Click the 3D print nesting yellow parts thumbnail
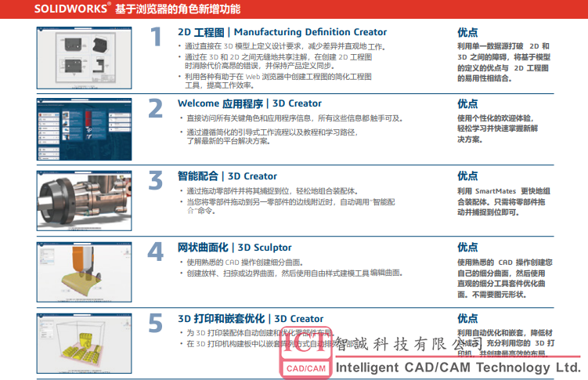The height and width of the screenshot is (380, 588). pyautogui.click(x=84, y=343)
